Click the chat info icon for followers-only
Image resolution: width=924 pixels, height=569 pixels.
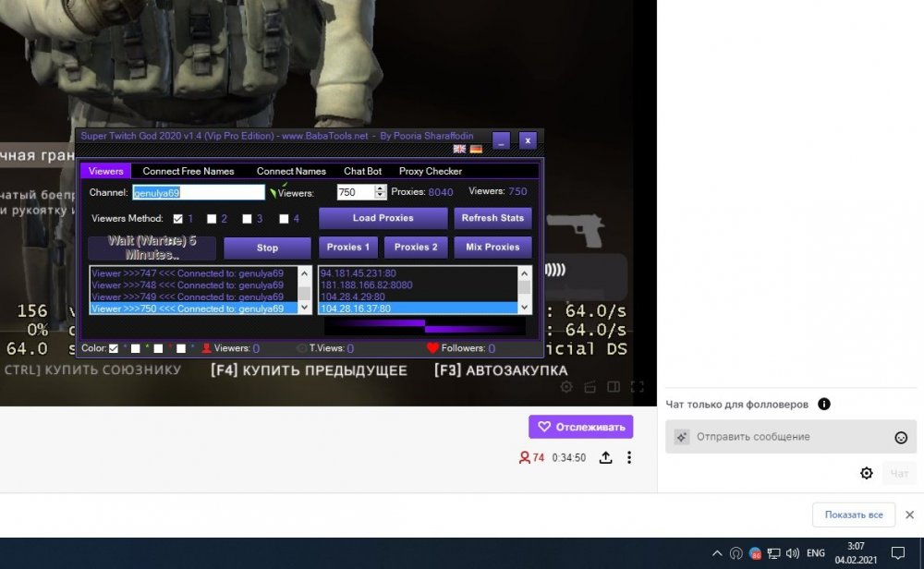coord(823,405)
